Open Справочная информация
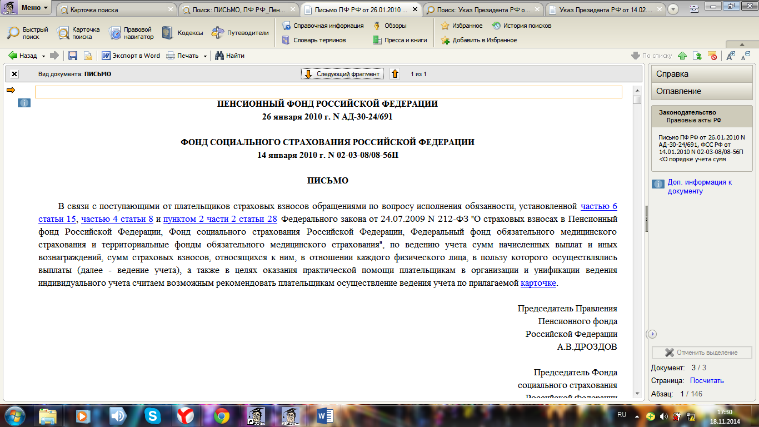 pyautogui.click(x=323, y=26)
